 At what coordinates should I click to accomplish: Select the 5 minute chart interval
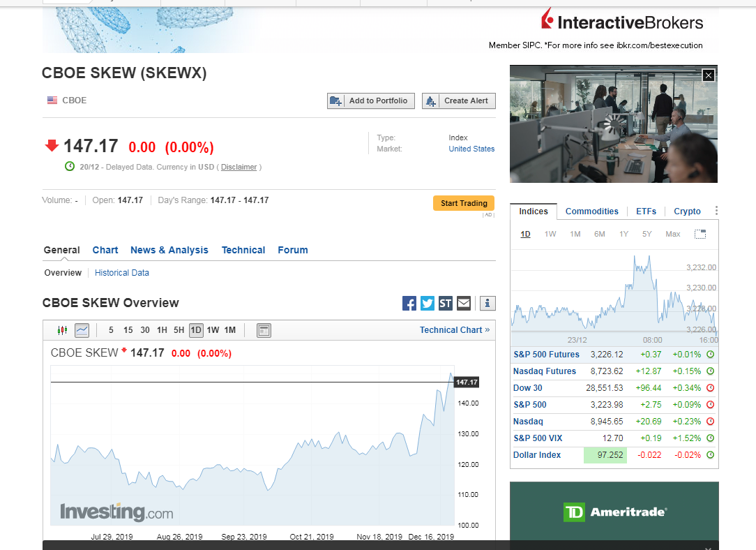tap(111, 330)
